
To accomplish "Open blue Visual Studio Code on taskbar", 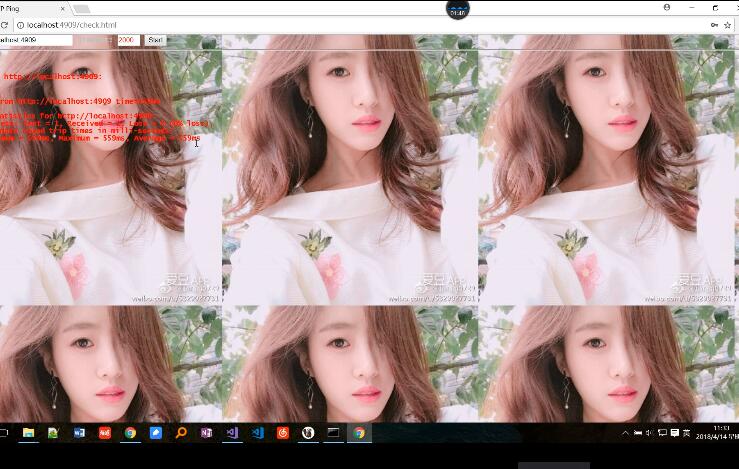I will [257, 433].
